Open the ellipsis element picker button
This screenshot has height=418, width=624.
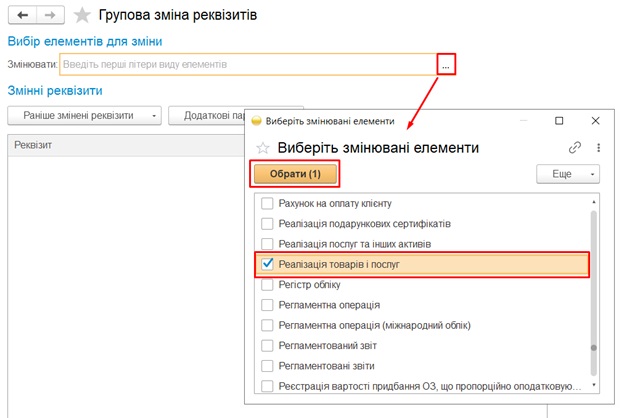[x=446, y=64]
